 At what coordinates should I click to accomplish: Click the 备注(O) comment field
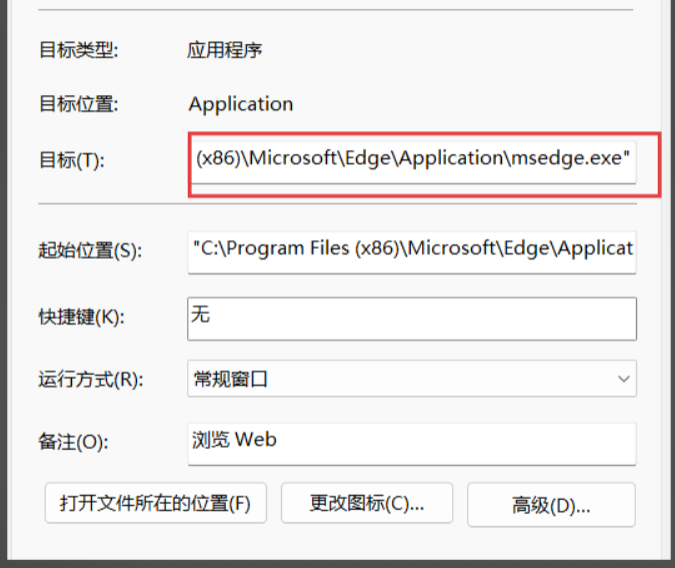412,444
